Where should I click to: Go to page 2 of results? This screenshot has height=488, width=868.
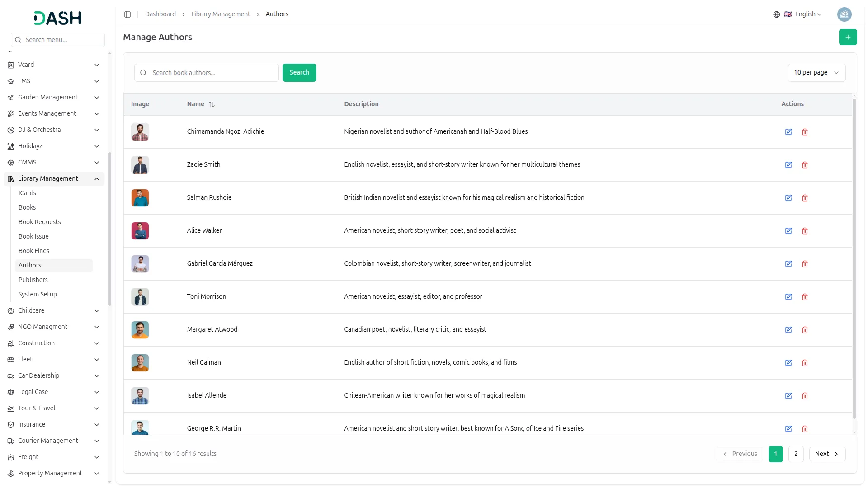(796, 454)
